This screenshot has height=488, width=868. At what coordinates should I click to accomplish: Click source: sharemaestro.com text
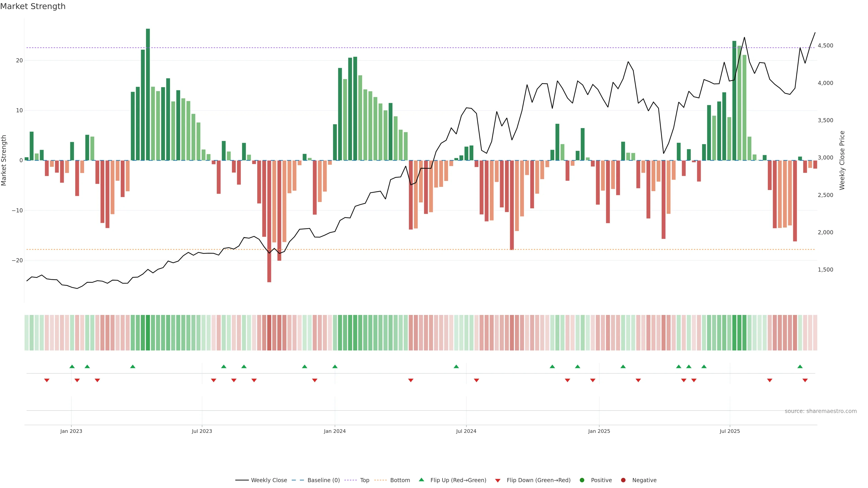(x=821, y=411)
